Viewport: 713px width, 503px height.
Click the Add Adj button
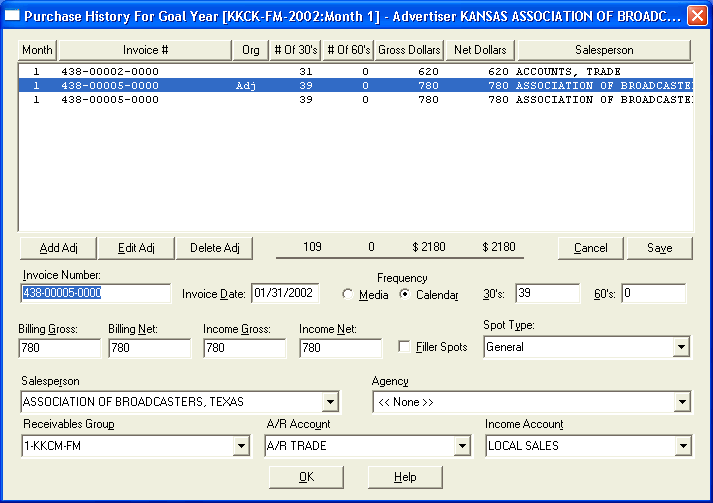point(58,248)
